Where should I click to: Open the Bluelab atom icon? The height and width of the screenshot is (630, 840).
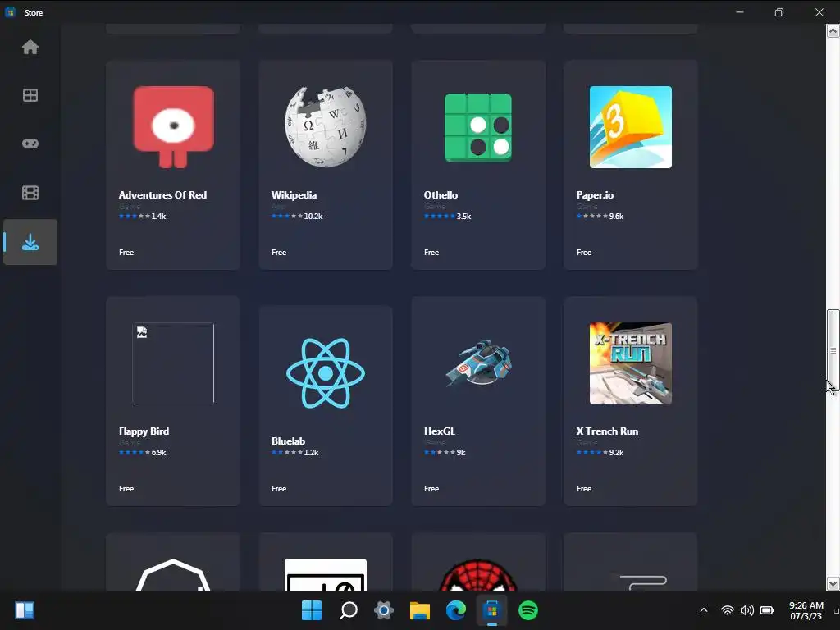(326, 373)
